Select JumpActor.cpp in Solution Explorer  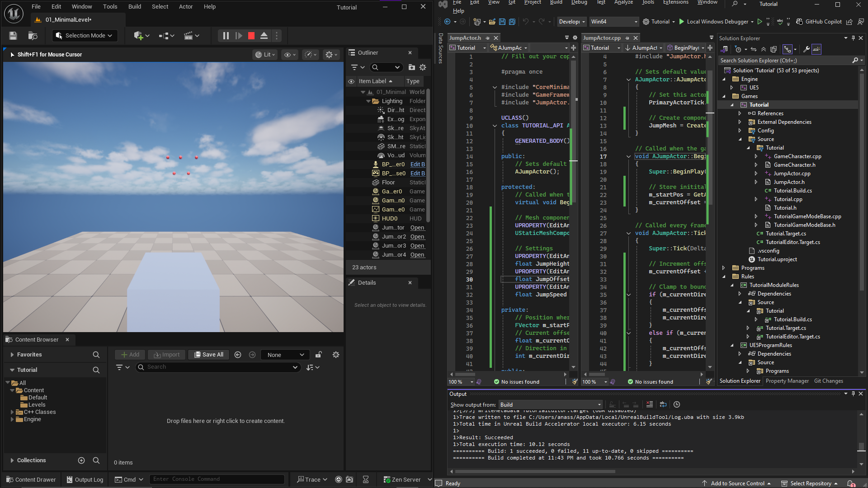click(792, 174)
